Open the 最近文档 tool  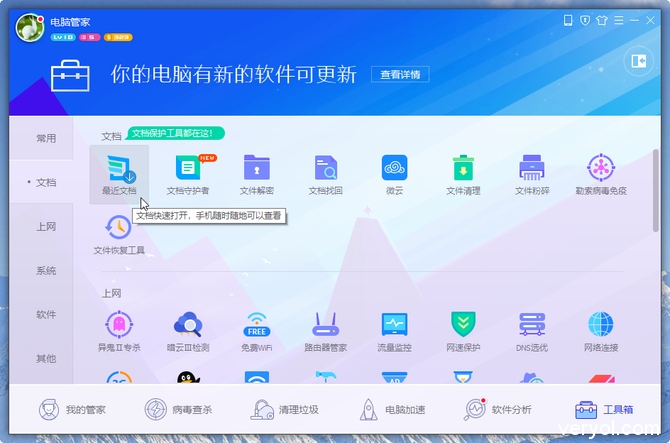pyautogui.click(x=119, y=175)
